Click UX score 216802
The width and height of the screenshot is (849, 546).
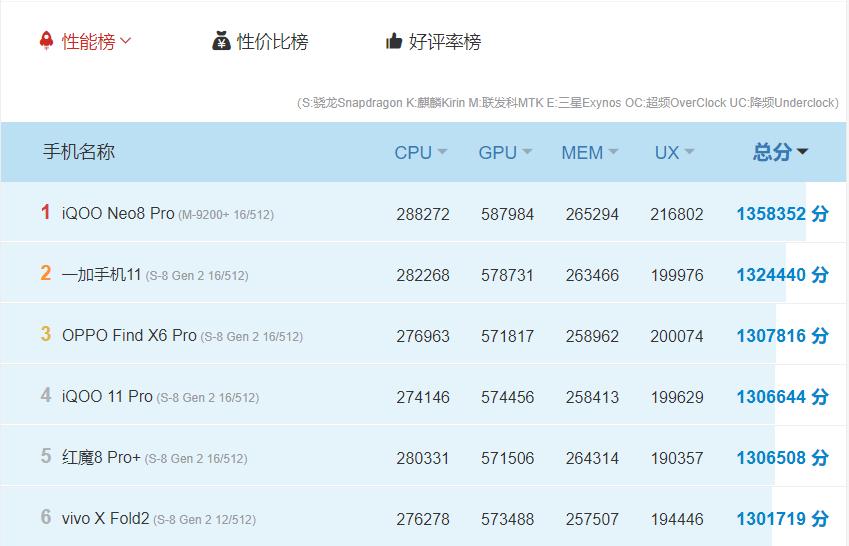click(677, 214)
